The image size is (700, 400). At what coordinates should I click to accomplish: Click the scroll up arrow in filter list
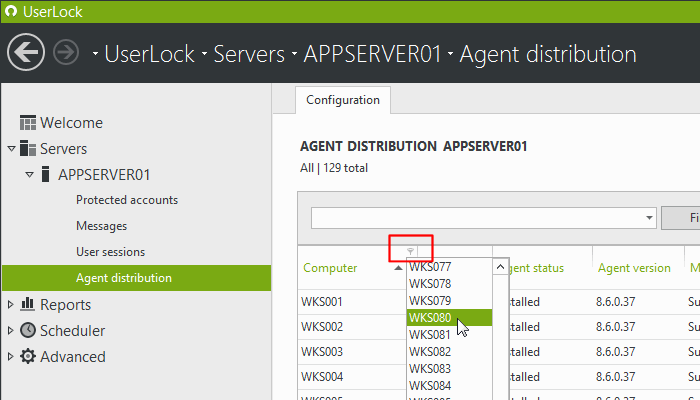click(x=500, y=267)
